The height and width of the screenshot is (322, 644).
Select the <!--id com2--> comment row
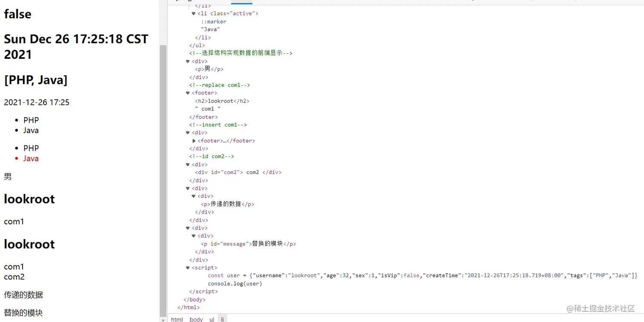212,157
